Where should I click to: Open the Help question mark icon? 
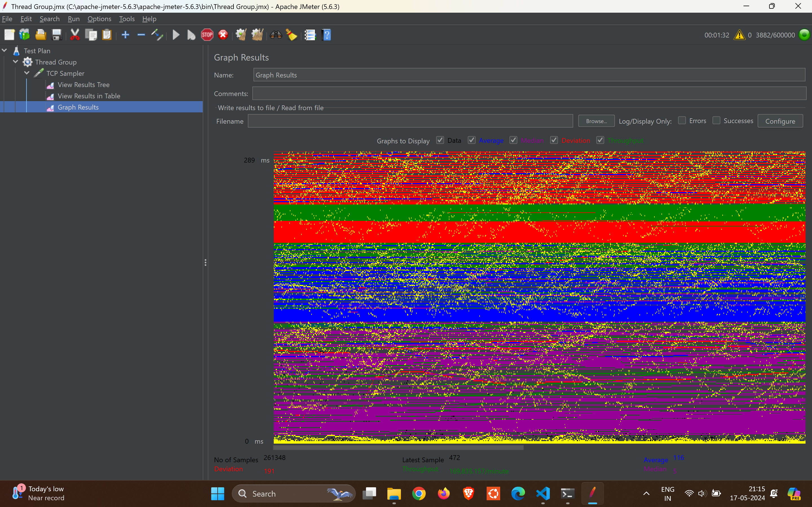[x=326, y=35]
